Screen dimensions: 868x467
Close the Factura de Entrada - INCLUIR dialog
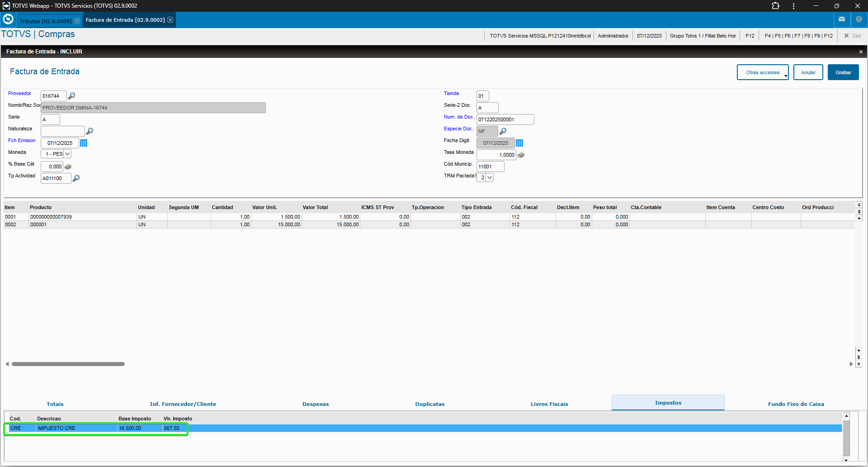pyautogui.click(x=861, y=52)
